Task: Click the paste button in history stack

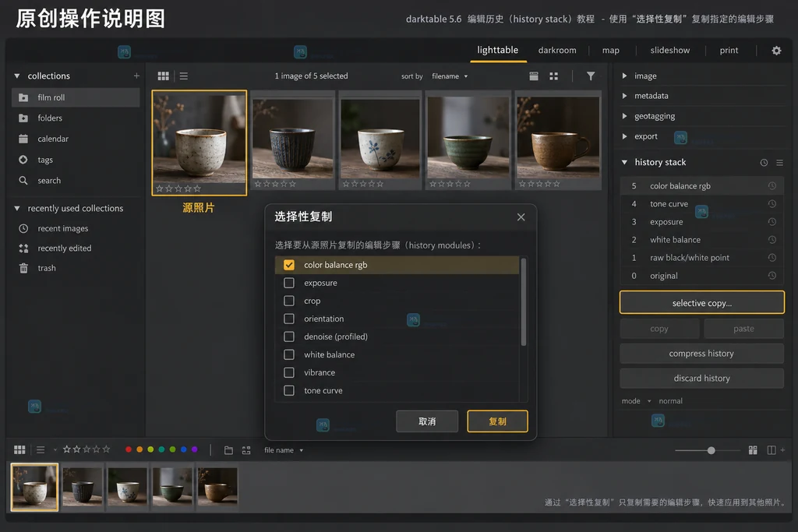Action: tap(743, 329)
